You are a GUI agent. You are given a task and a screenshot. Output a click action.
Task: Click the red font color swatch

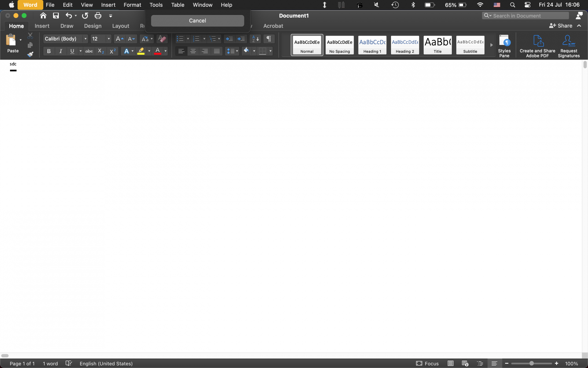tap(158, 51)
